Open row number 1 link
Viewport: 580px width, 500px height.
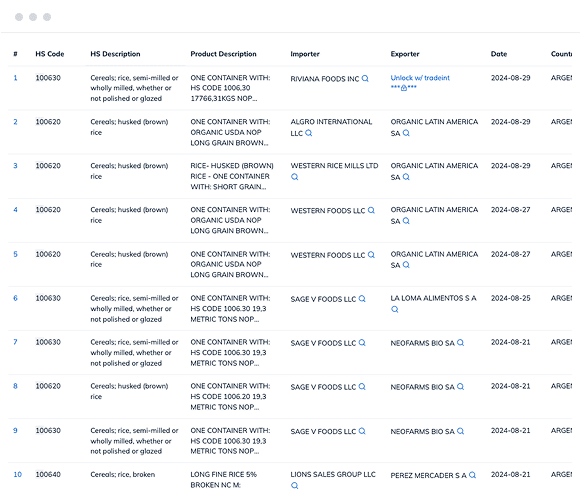(x=16, y=78)
